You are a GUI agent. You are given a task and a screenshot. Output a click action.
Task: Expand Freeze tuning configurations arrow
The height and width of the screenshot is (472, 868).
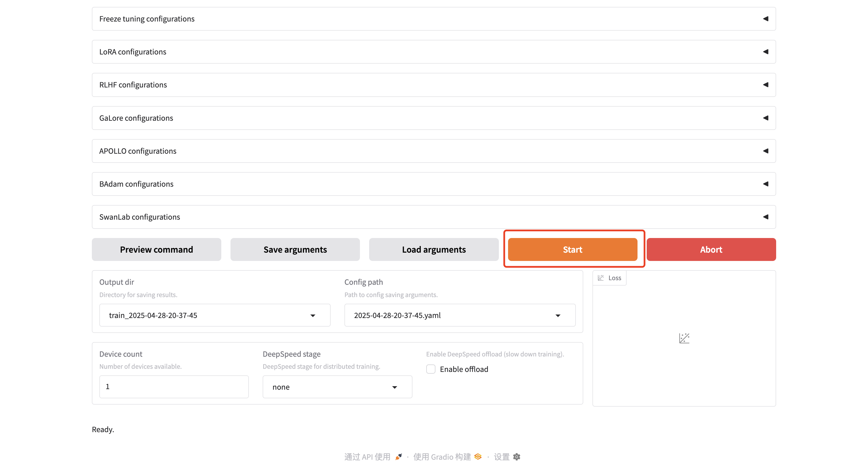point(765,19)
